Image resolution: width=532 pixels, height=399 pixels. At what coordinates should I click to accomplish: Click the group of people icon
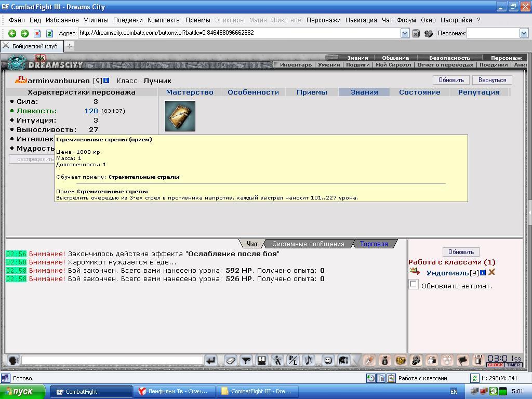[x=447, y=361]
